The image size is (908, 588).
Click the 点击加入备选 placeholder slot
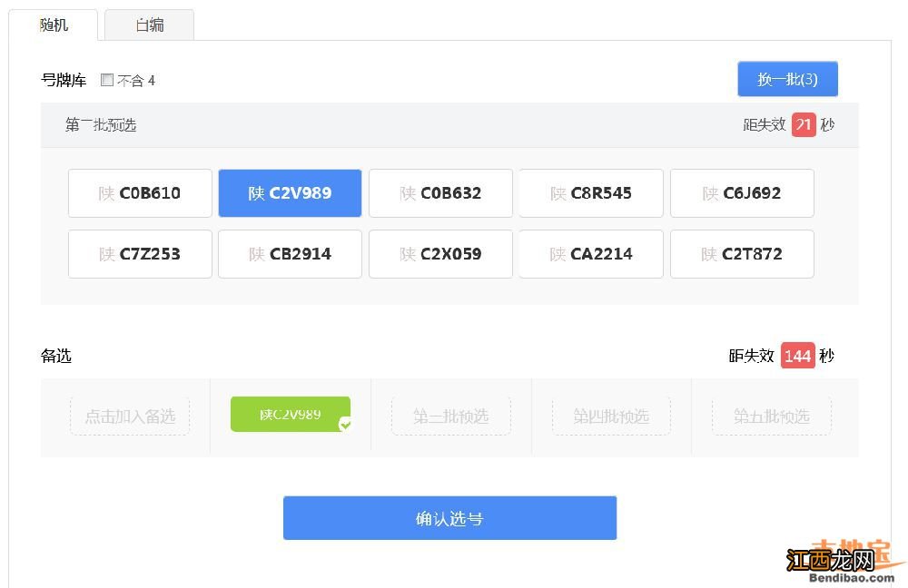pos(130,416)
